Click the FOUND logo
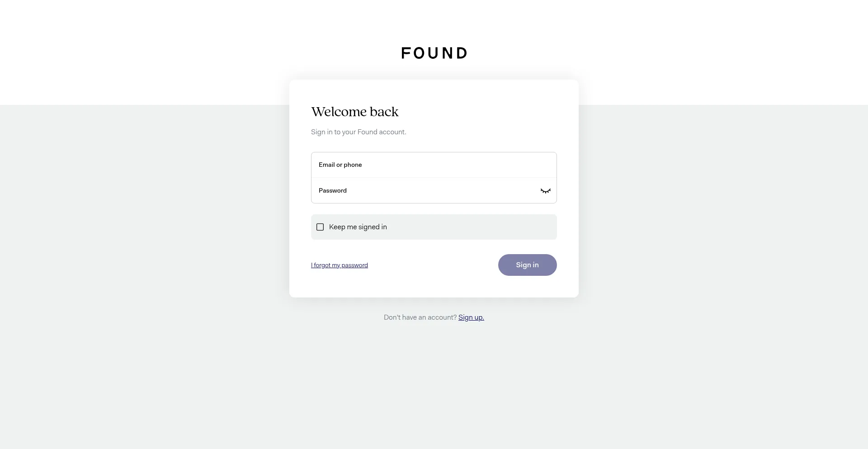Viewport: 868px width, 449px height. pyautogui.click(x=434, y=53)
